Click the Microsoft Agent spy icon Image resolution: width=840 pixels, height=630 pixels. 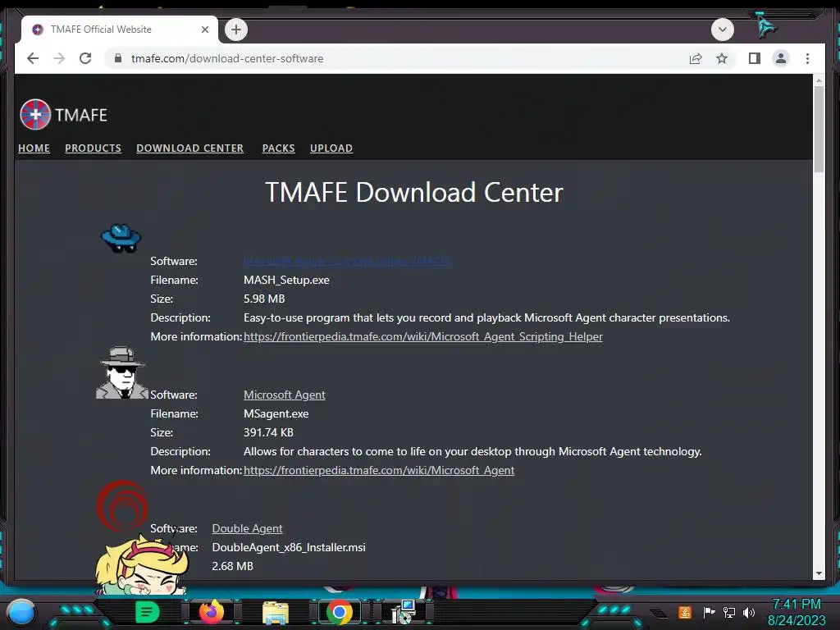click(121, 373)
